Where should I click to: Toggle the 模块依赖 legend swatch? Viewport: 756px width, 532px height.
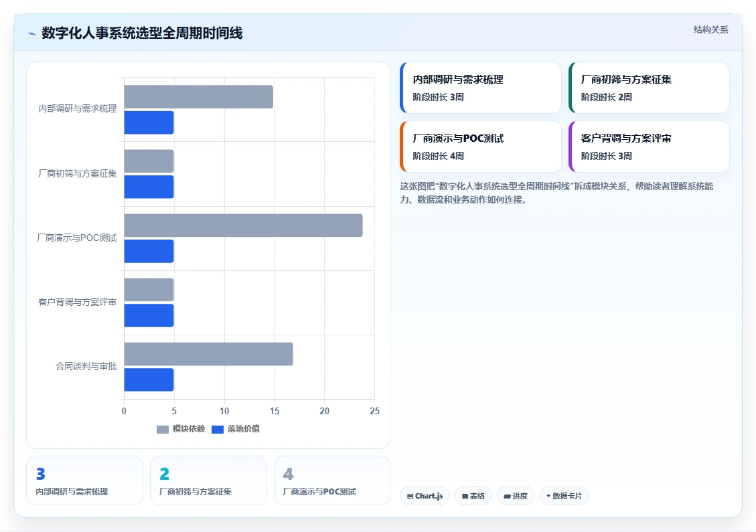(x=163, y=429)
